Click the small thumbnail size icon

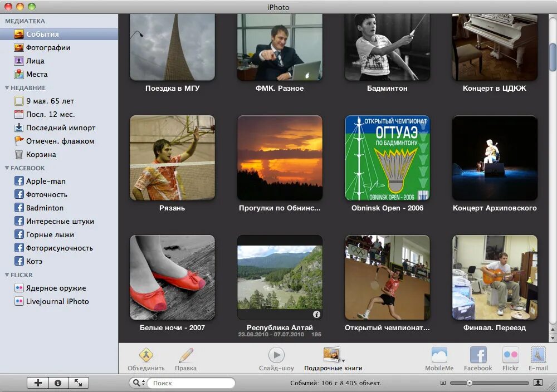point(443,383)
